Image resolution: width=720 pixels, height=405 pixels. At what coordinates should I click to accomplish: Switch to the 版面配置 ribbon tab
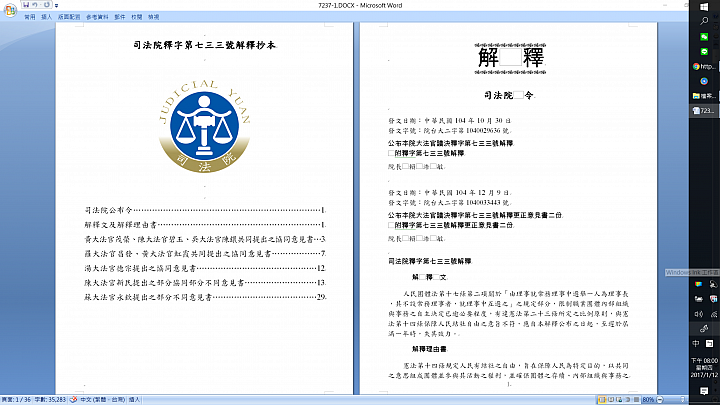pyautogui.click(x=69, y=17)
